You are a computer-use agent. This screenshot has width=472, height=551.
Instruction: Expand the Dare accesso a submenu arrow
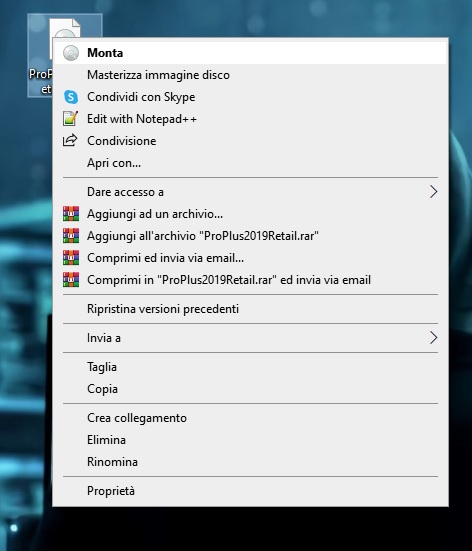click(x=433, y=192)
